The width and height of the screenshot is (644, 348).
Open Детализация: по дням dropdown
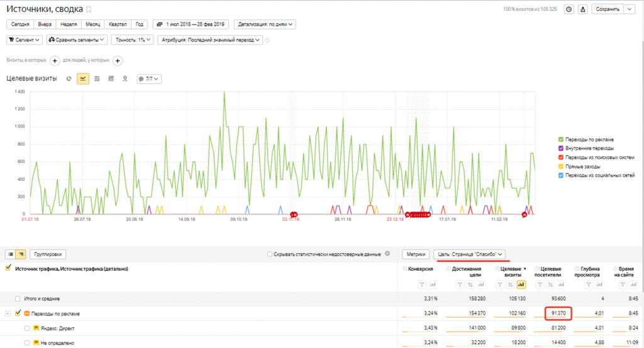(265, 24)
